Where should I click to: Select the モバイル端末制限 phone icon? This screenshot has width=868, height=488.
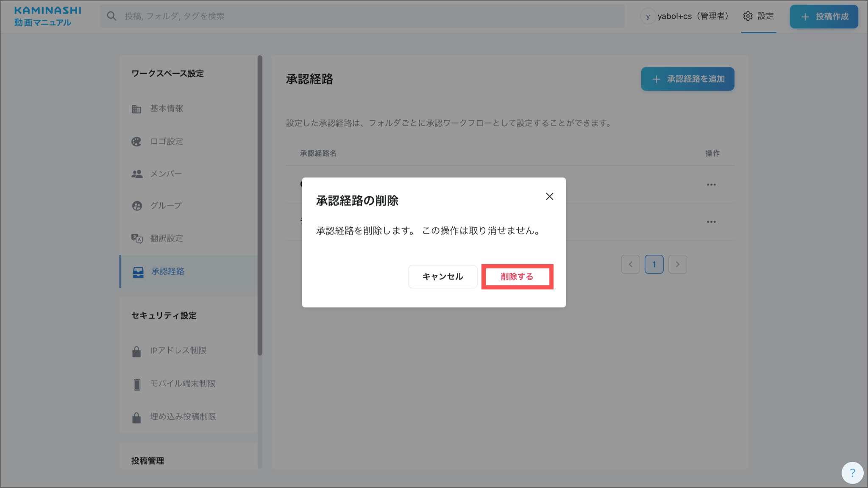136,384
